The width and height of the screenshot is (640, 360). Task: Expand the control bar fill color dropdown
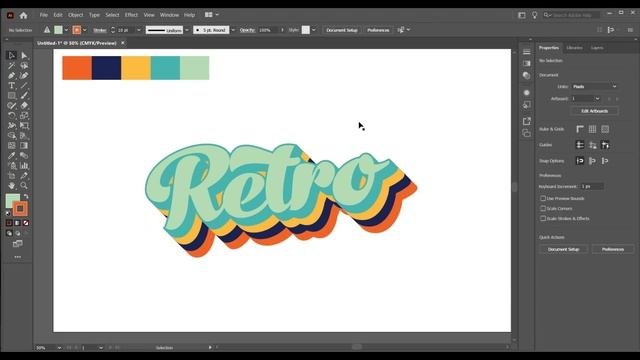(x=66, y=30)
